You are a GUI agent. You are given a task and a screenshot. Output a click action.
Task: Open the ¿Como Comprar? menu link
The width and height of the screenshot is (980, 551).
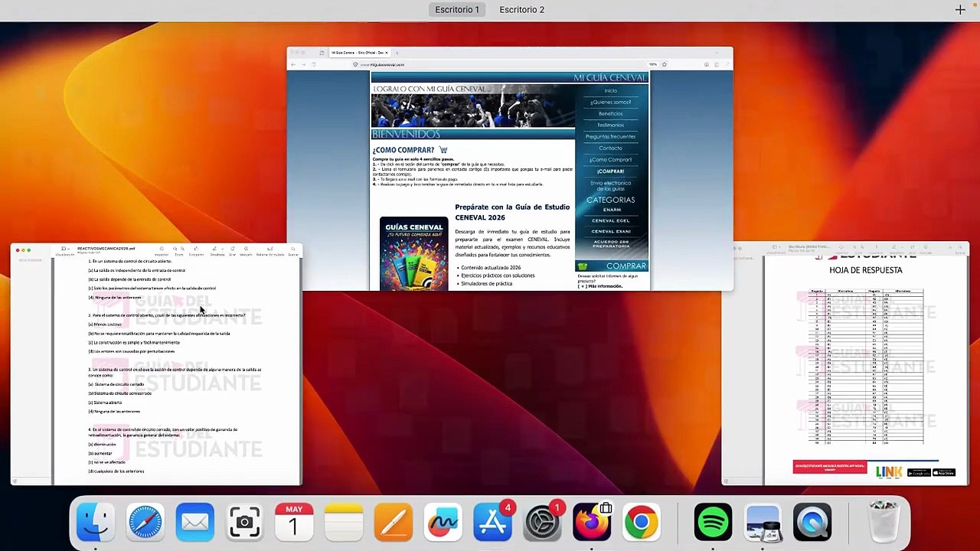[610, 159]
